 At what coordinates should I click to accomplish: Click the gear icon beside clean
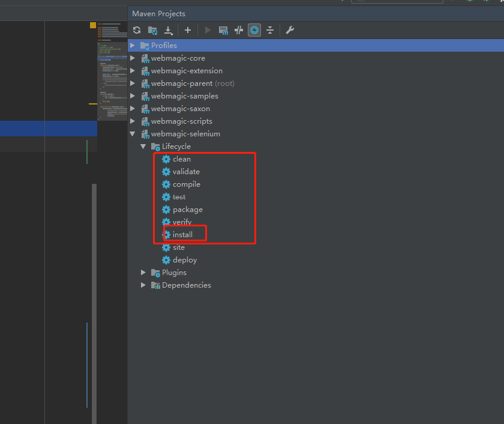[166, 159]
